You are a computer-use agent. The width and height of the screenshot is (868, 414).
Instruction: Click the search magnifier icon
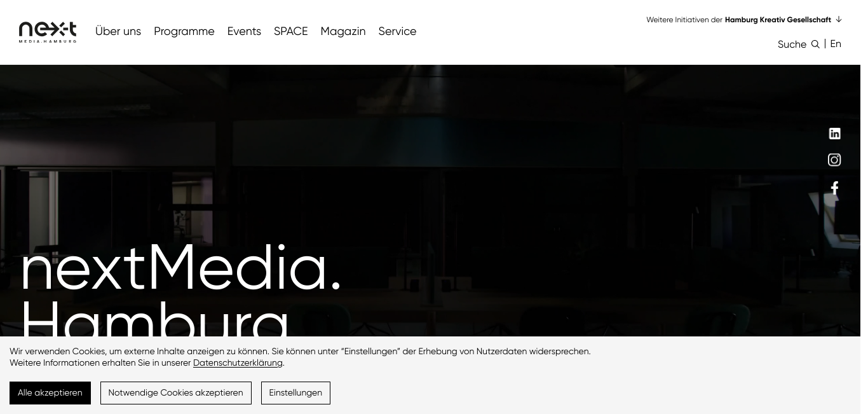click(815, 44)
